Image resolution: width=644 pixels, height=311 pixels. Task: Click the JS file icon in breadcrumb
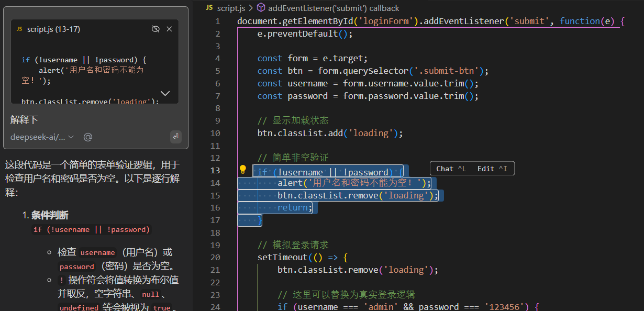pyautogui.click(x=209, y=8)
